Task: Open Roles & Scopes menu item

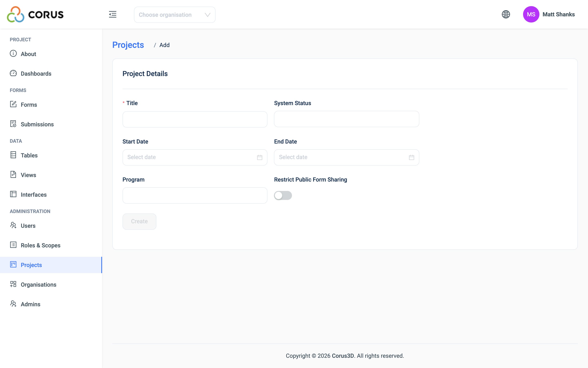Action: coord(51,245)
